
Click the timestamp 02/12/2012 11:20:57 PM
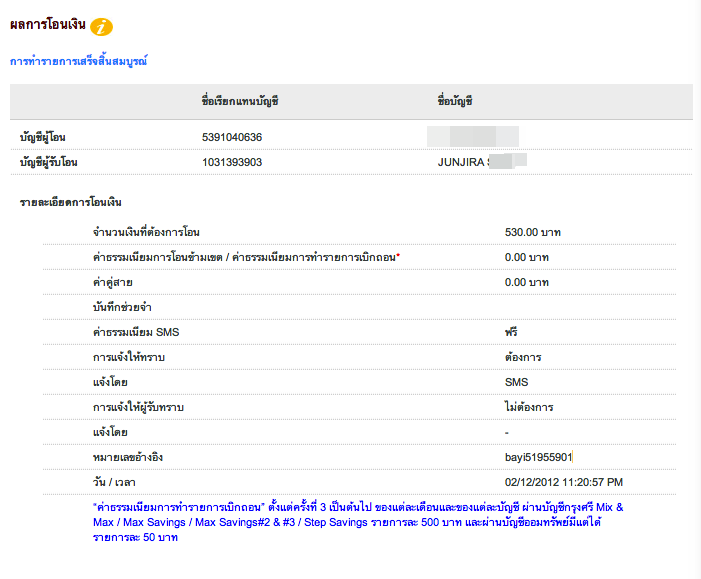(x=564, y=482)
